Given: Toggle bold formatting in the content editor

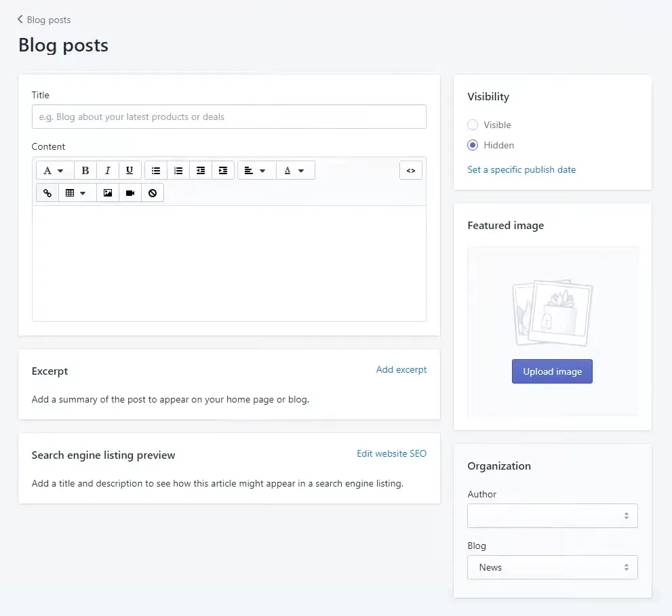Looking at the screenshot, I should click(85, 170).
